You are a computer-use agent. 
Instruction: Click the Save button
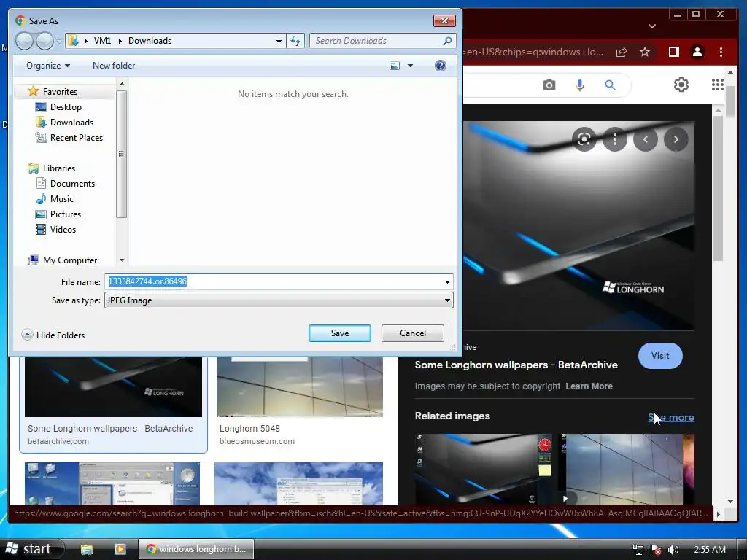pyautogui.click(x=340, y=333)
